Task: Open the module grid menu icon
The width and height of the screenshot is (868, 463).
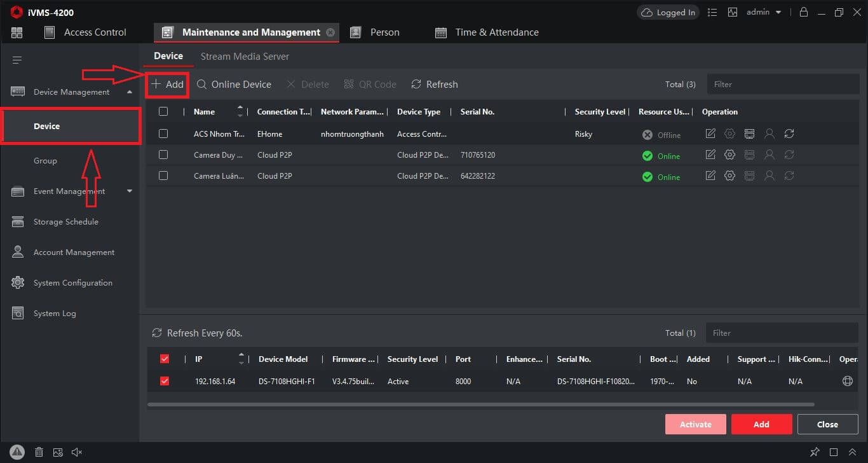Action: (x=17, y=32)
